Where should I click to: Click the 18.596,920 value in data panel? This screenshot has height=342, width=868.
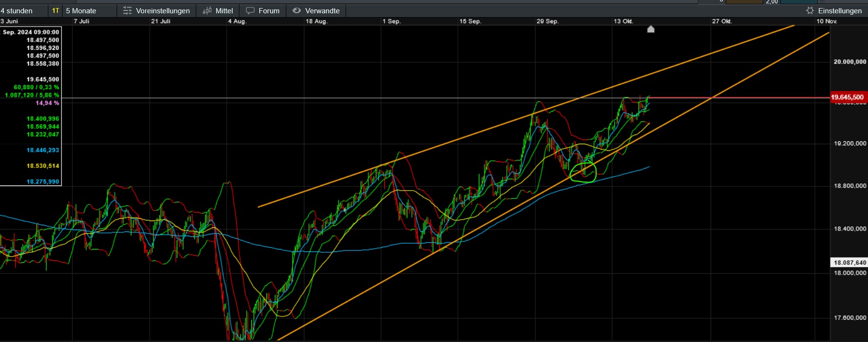tap(43, 48)
